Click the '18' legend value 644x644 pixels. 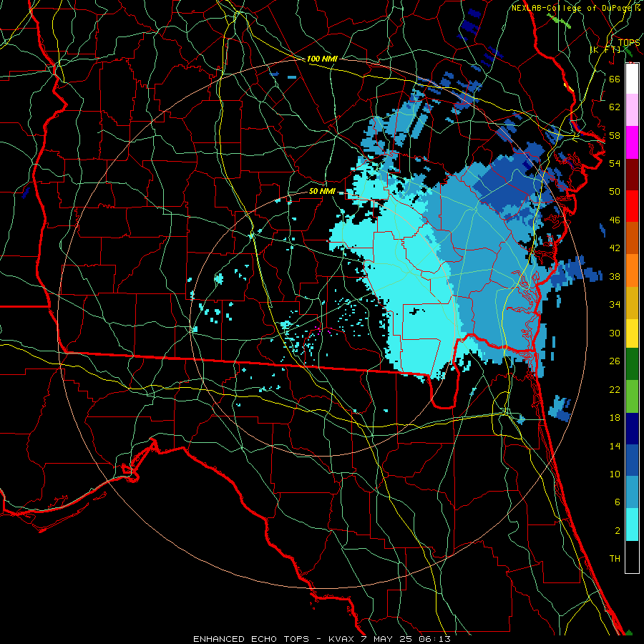[615, 418]
